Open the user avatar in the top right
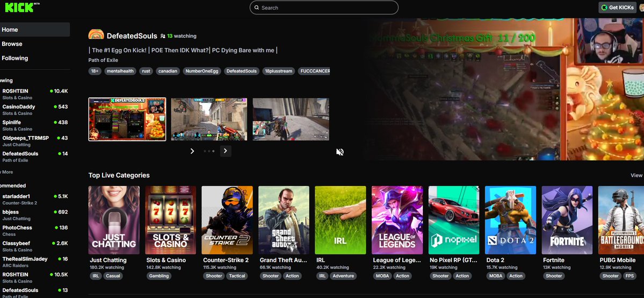 point(641,8)
